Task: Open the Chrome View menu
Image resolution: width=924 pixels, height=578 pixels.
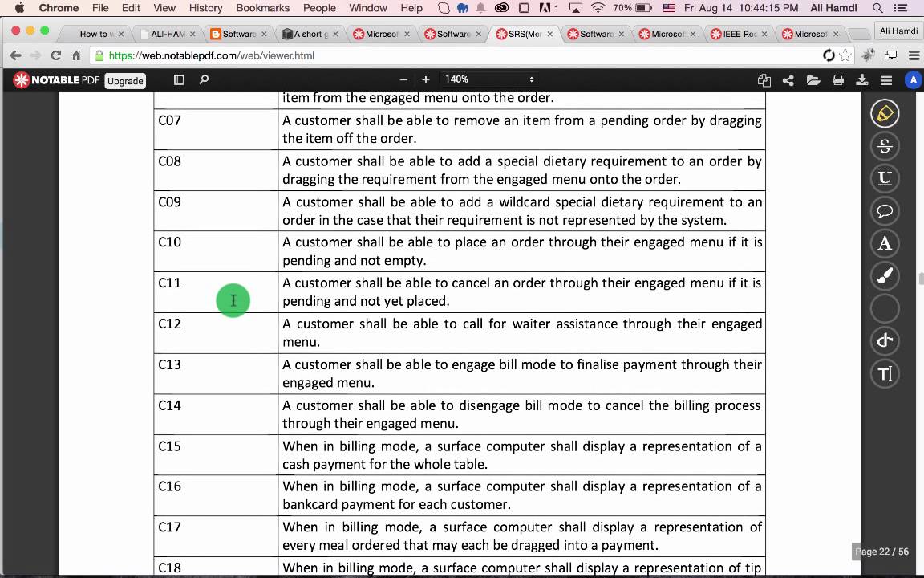Action: [x=164, y=8]
